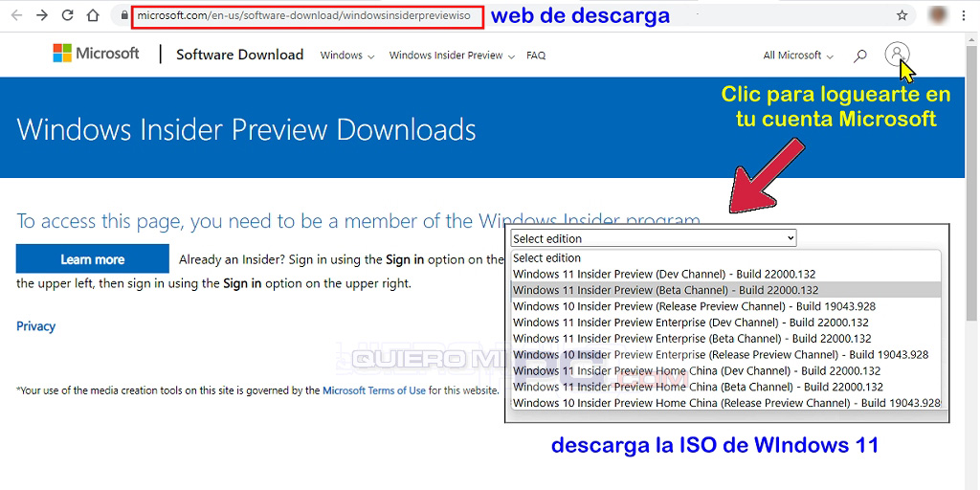Open Software Download heading link
Image resolution: width=980 pixels, height=490 pixels.
tap(240, 55)
